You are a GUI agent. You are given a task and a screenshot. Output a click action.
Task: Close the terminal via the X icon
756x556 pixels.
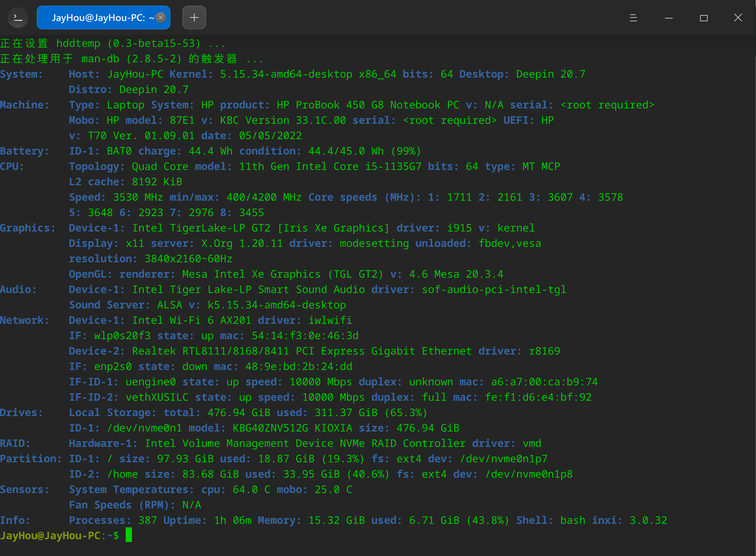[x=738, y=17]
